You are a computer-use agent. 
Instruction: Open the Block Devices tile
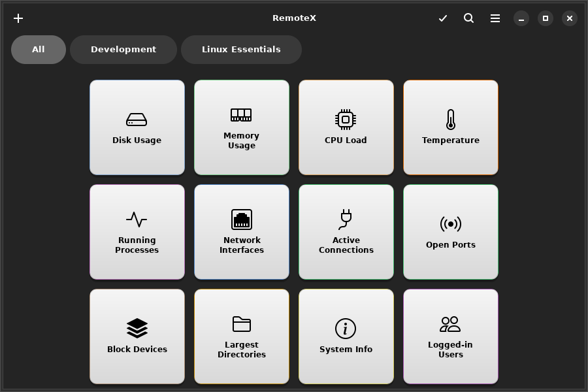[x=137, y=337]
